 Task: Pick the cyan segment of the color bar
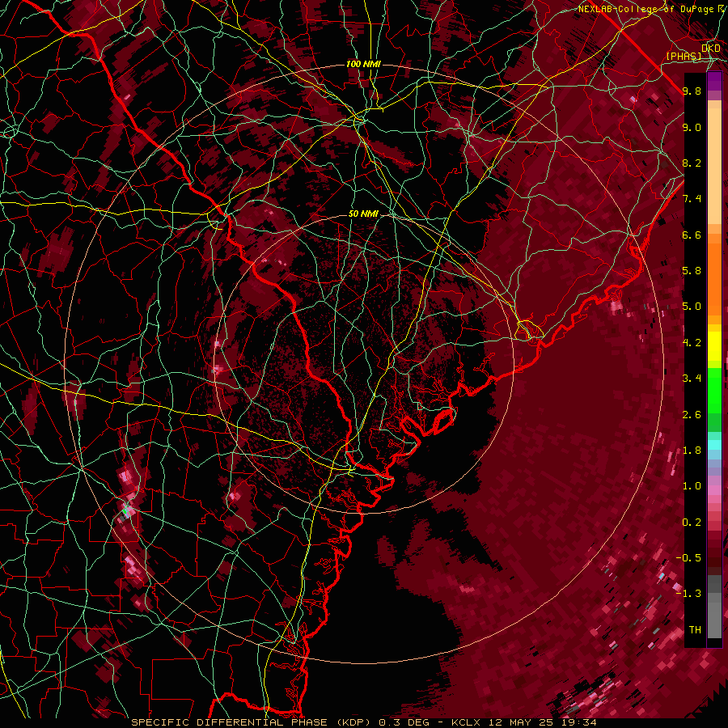714,445
